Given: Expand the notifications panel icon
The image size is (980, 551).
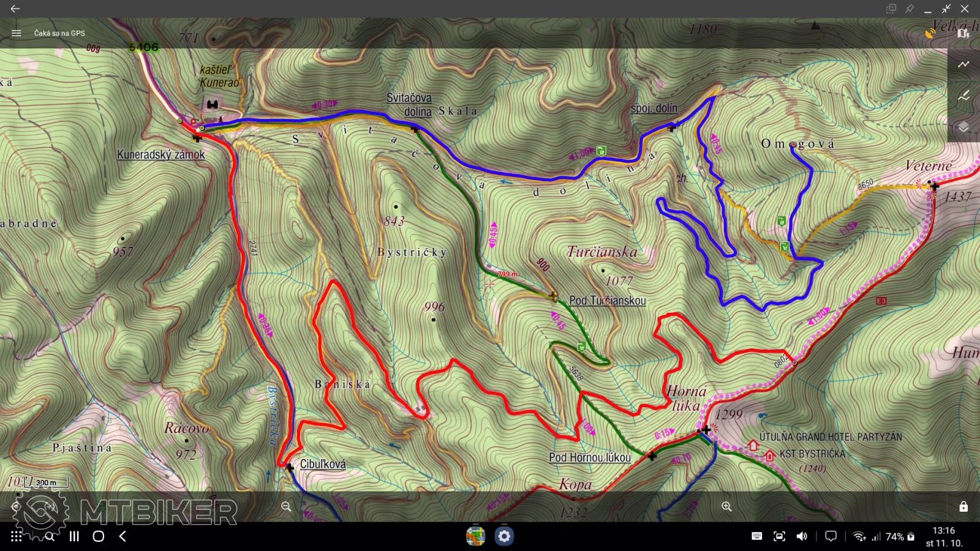Looking at the screenshot, I should (x=831, y=536).
